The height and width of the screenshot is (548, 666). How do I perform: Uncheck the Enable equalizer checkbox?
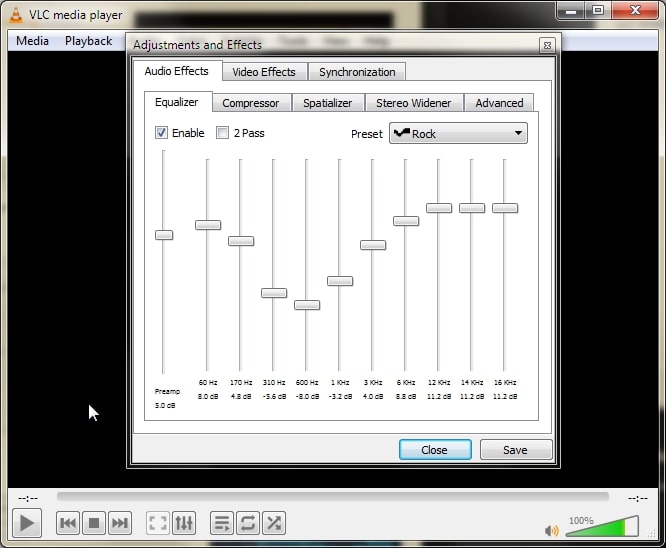[x=162, y=133]
